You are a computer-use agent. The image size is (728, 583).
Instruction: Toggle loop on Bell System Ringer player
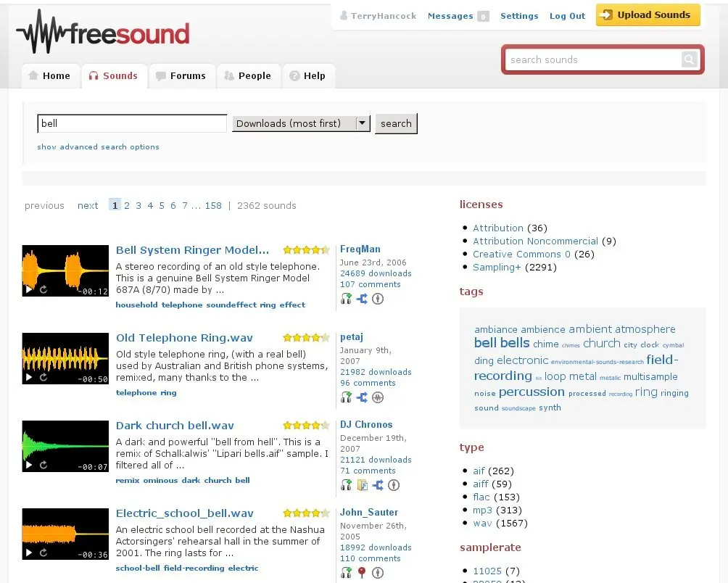coord(44,289)
